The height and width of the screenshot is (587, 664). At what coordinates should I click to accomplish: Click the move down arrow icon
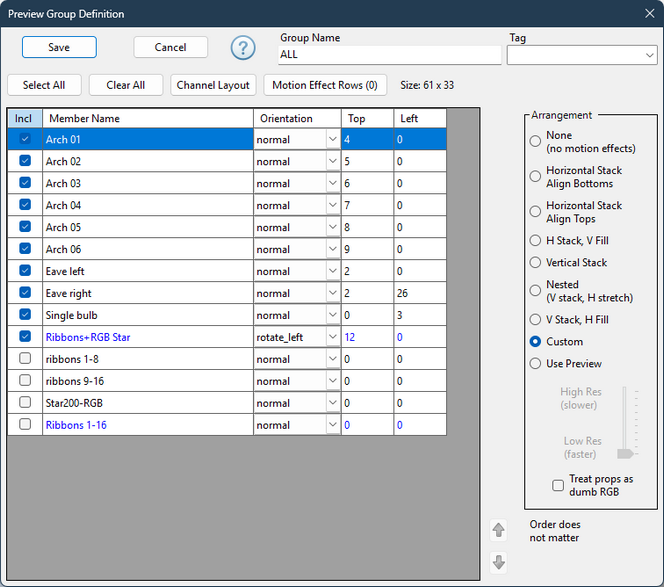pos(498,562)
